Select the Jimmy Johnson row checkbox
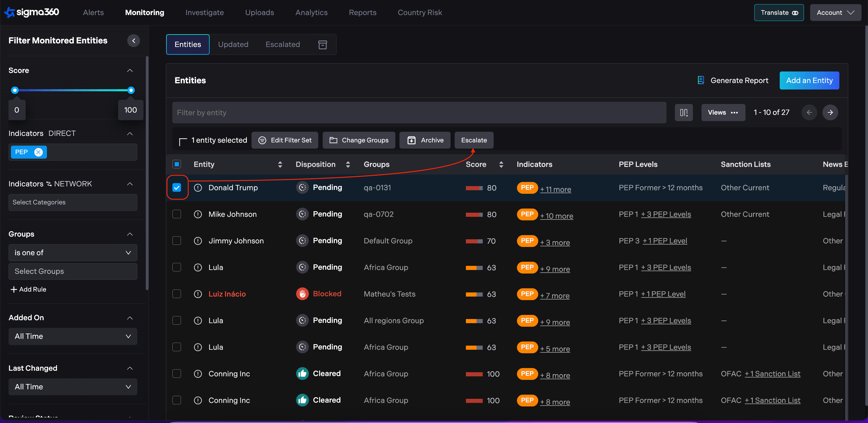The image size is (868, 423). [x=177, y=241]
